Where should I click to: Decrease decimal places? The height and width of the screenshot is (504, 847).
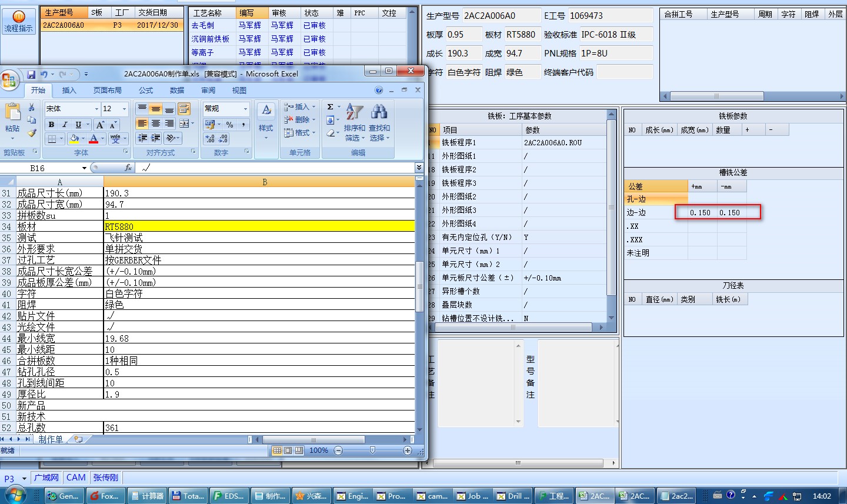coord(224,139)
